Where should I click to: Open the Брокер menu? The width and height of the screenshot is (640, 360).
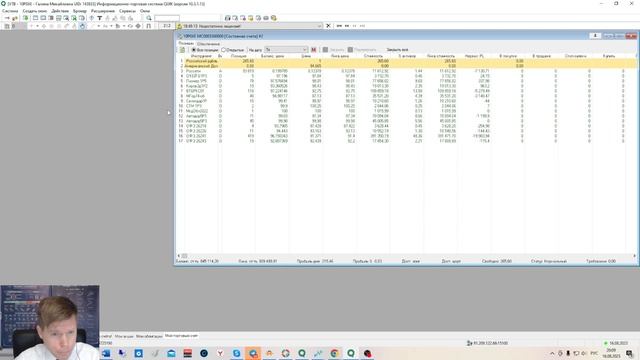(80, 11)
